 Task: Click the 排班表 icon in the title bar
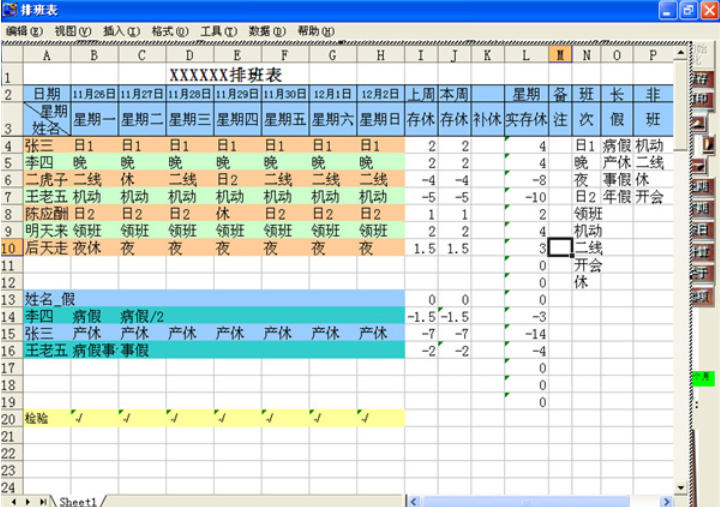(11, 10)
